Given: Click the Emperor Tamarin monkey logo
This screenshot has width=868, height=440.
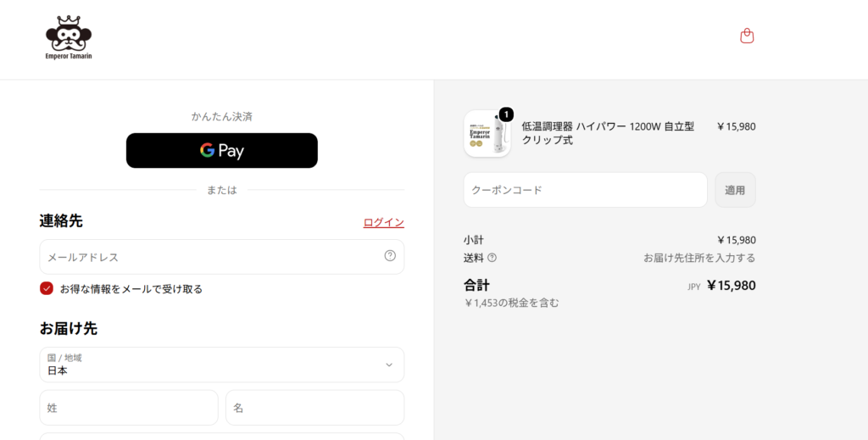Looking at the screenshot, I should (69, 37).
